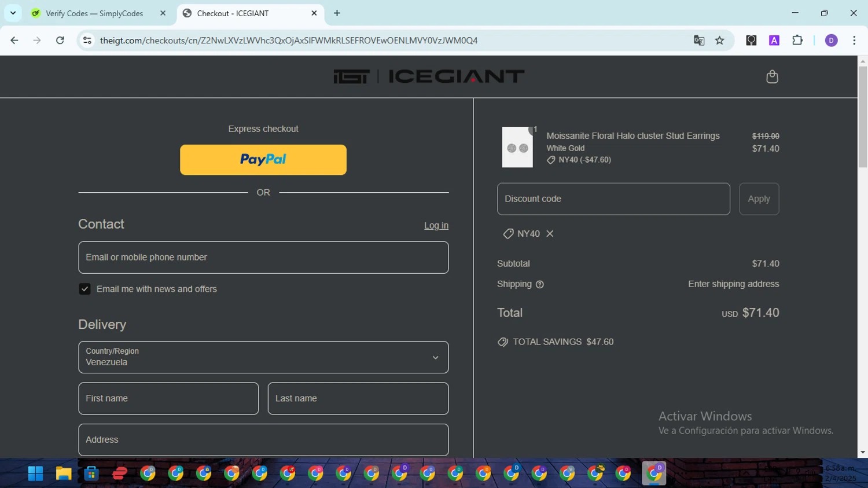Click the TOTAL SAVINGS tag icon
Screen dimensions: 868x488
(x=503, y=342)
